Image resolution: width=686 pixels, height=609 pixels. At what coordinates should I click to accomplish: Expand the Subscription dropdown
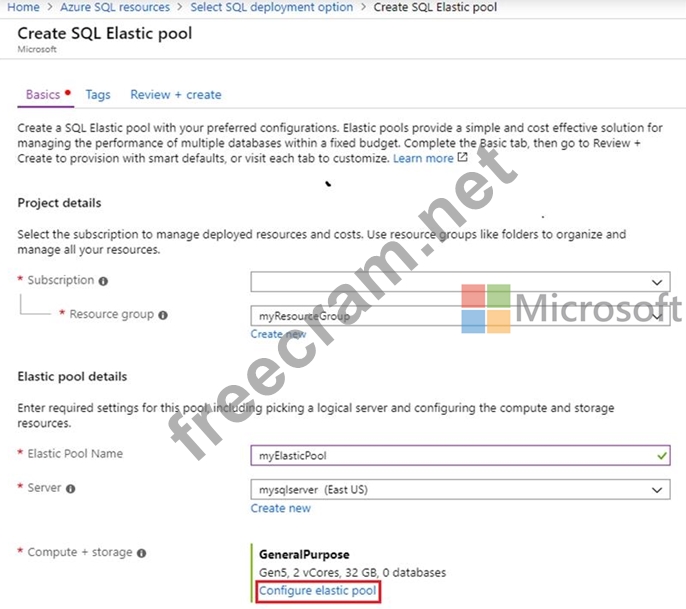pyautogui.click(x=460, y=282)
